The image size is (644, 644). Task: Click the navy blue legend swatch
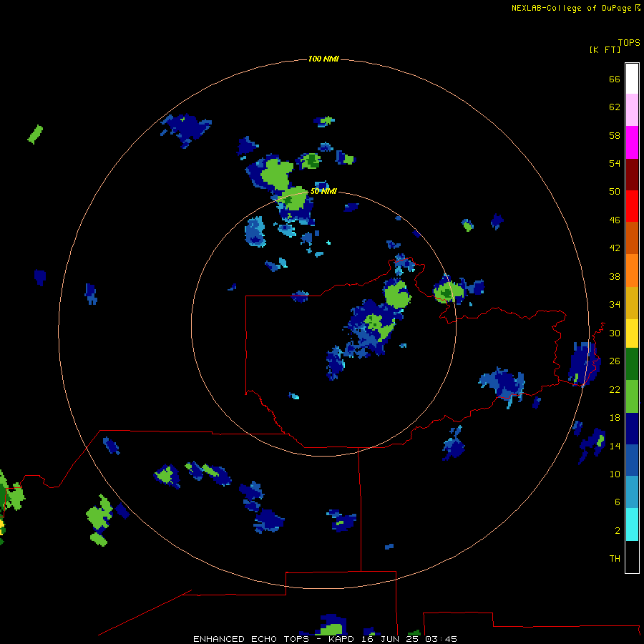[632, 429]
